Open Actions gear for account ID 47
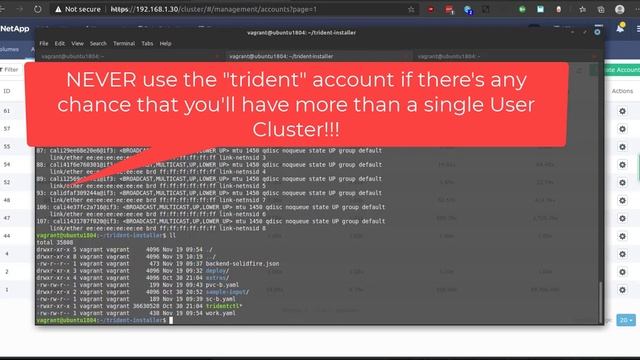The height and width of the screenshot is (360, 640). click(x=622, y=218)
